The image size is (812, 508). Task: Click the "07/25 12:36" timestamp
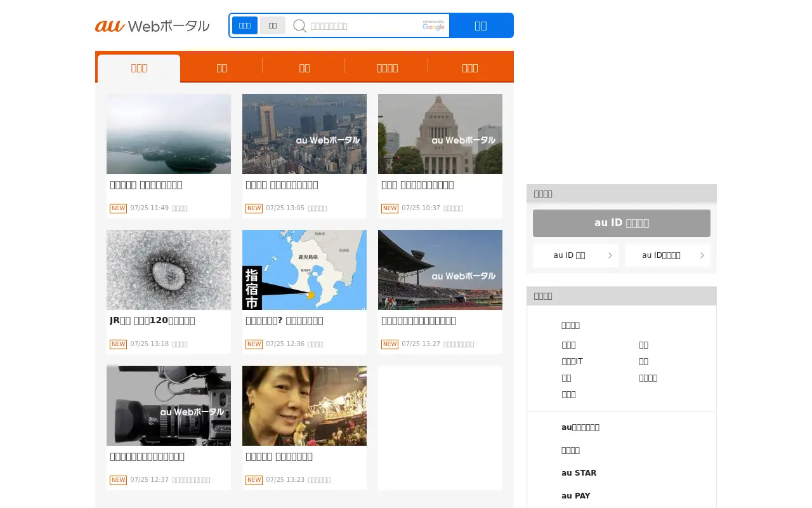285,344
